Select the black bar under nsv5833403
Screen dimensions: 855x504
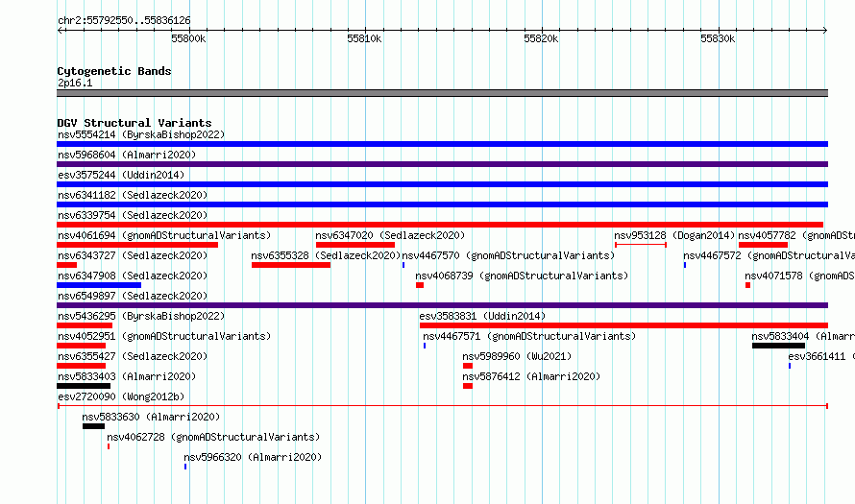coord(84,386)
